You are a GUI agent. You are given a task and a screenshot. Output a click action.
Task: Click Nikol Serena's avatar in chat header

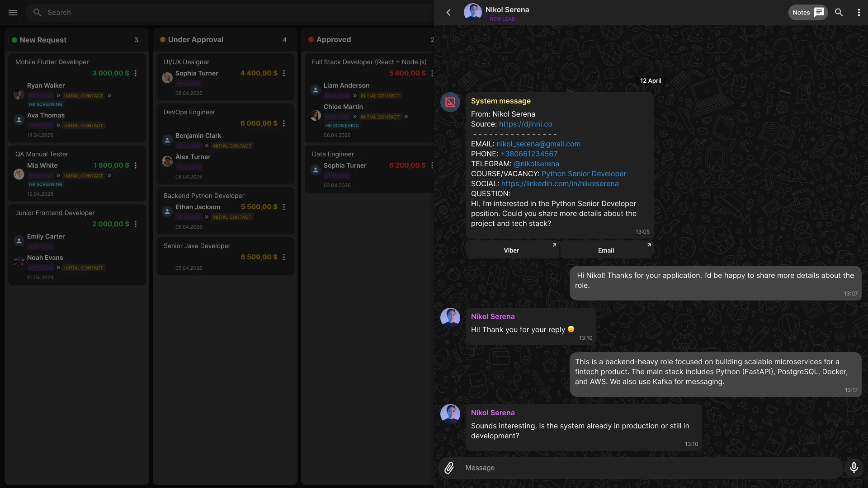(472, 13)
